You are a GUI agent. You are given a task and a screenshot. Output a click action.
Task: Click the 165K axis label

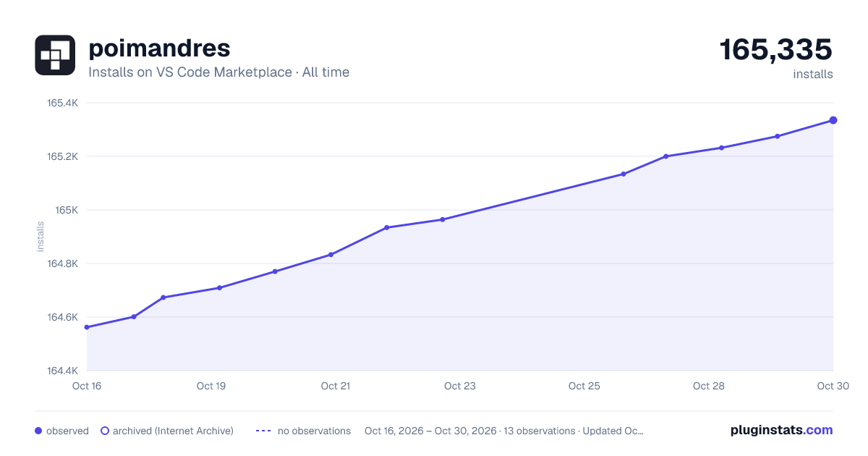coord(67,210)
